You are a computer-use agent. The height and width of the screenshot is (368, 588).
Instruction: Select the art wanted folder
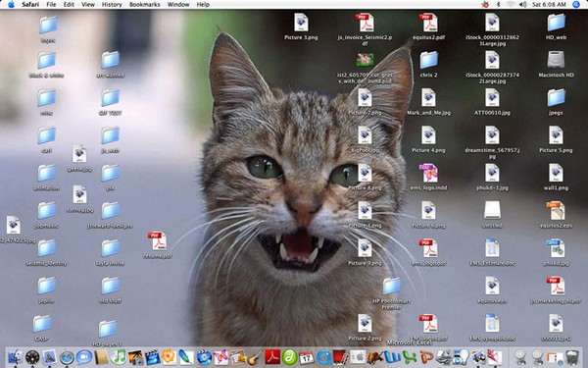click(x=110, y=60)
